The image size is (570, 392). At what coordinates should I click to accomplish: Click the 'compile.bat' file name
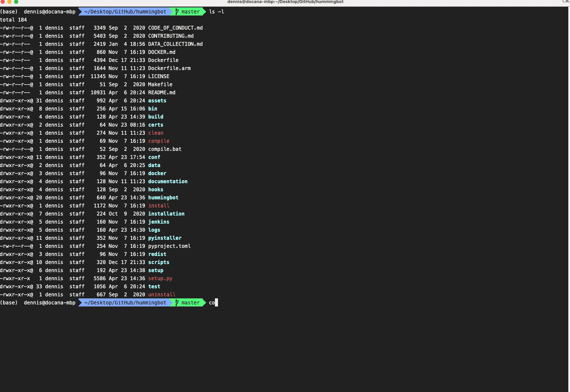165,149
